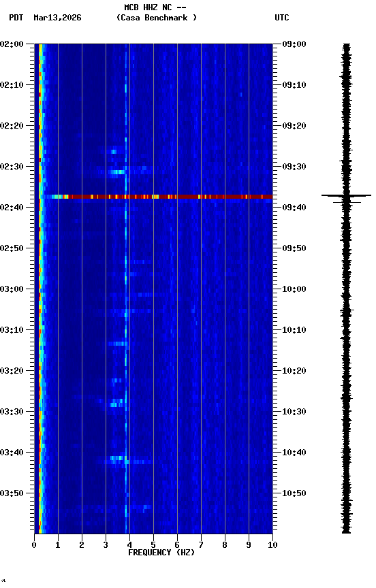Click frequency axis tick label '5'
376x588 pixels.
click(x=153, y=545)
